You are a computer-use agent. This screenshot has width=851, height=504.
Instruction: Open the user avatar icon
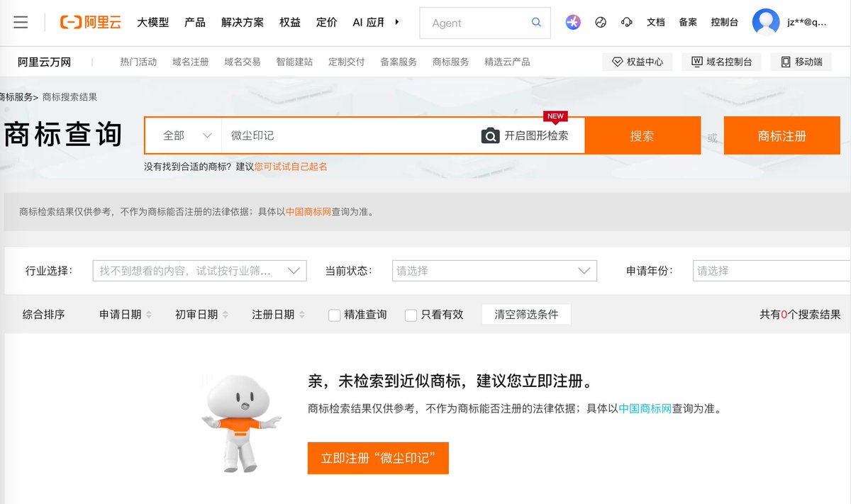click(x=766, y=22)
